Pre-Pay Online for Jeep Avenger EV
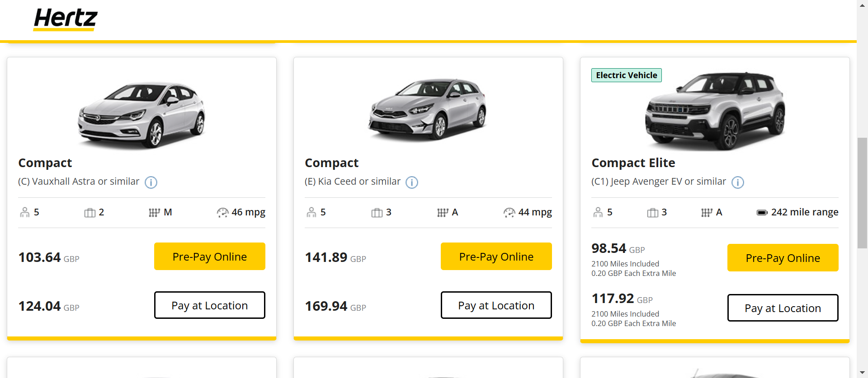Screen dimensions: 868x378 pyautogui.click(x=783, y=258)
